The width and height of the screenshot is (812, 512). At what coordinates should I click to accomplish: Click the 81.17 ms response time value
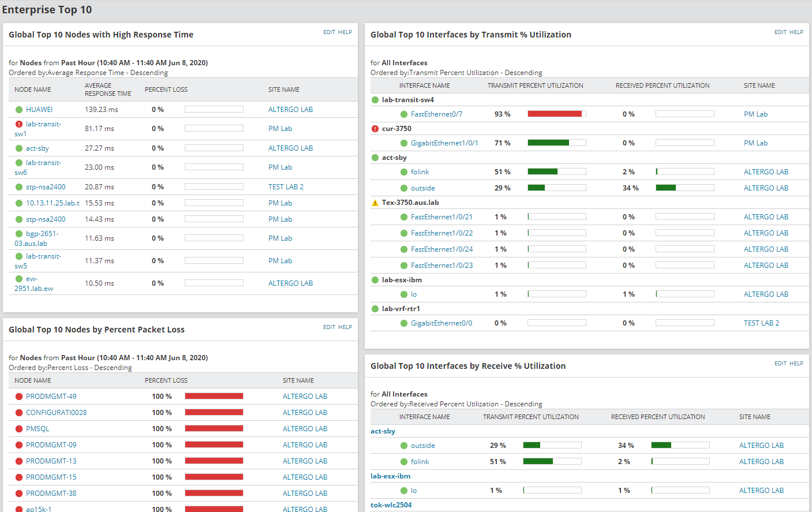(x=99, y=129)
